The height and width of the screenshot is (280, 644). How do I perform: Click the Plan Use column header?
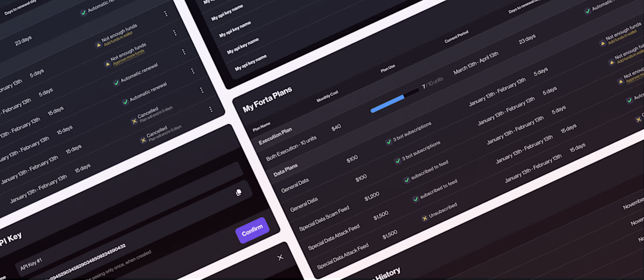(388, 69)
